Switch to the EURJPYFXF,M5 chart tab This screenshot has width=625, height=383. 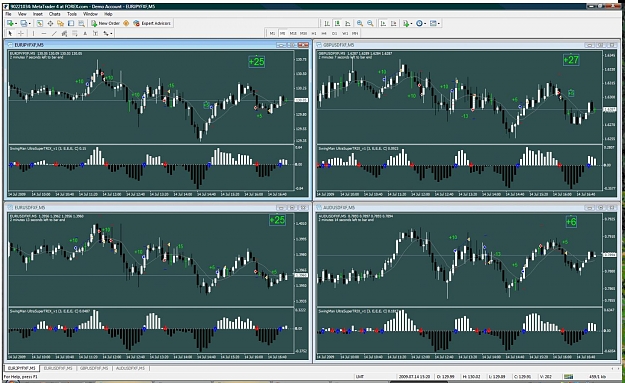pyautogui.click(x=22, y=368)
